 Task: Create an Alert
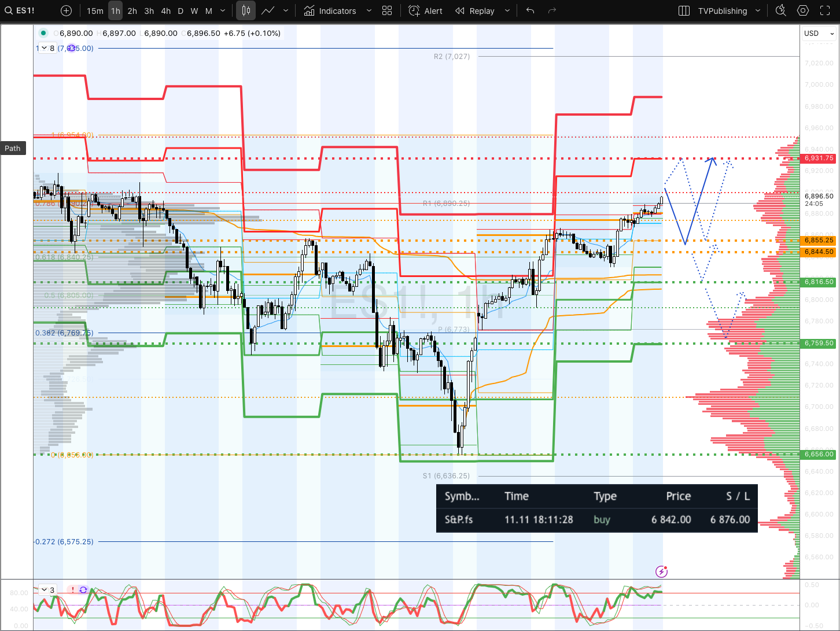tap(426, 11)
